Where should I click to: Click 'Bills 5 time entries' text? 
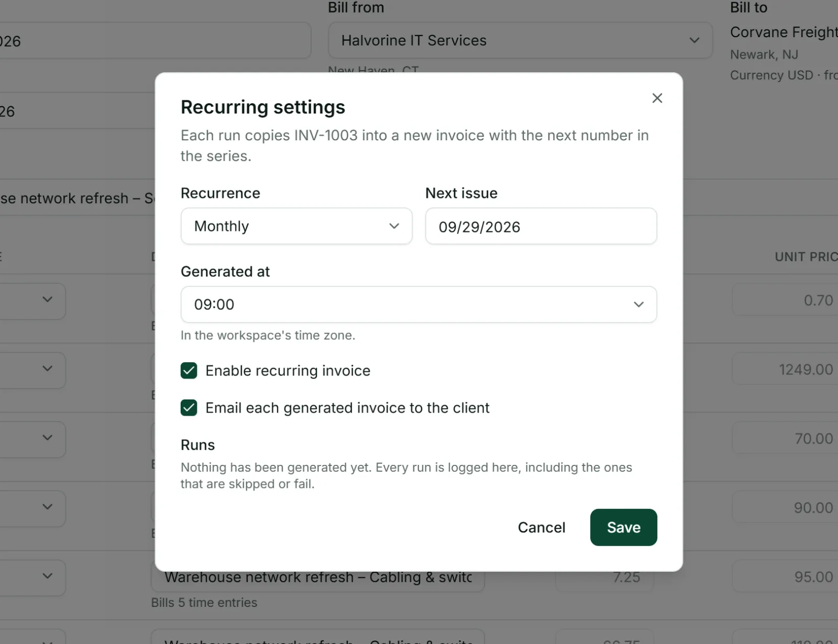(204, 603)
